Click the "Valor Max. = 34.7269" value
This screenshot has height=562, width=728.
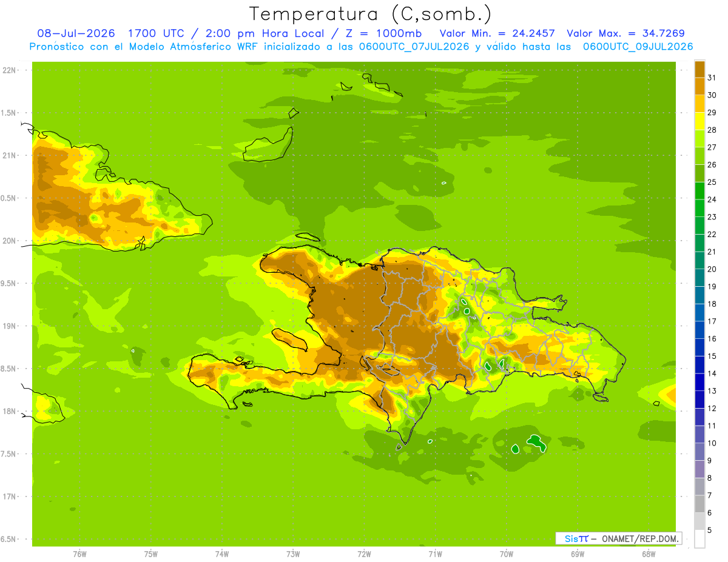click(626, 33)
